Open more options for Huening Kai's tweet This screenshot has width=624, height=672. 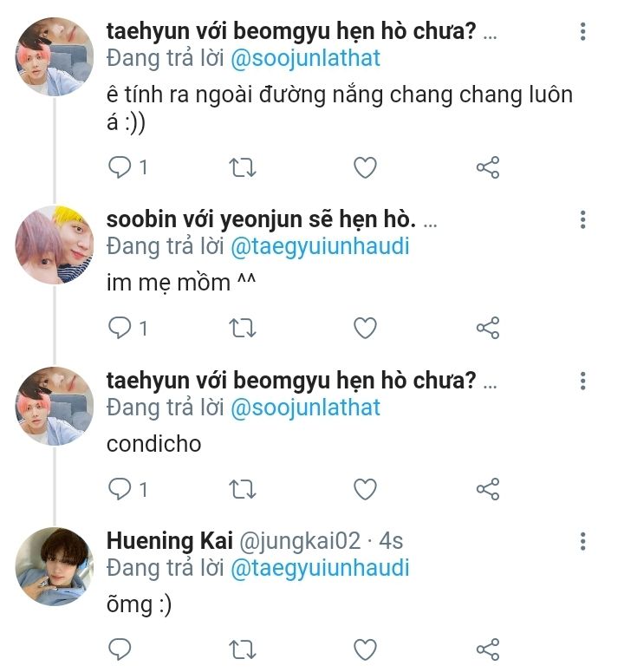click(x=582, y=541)
